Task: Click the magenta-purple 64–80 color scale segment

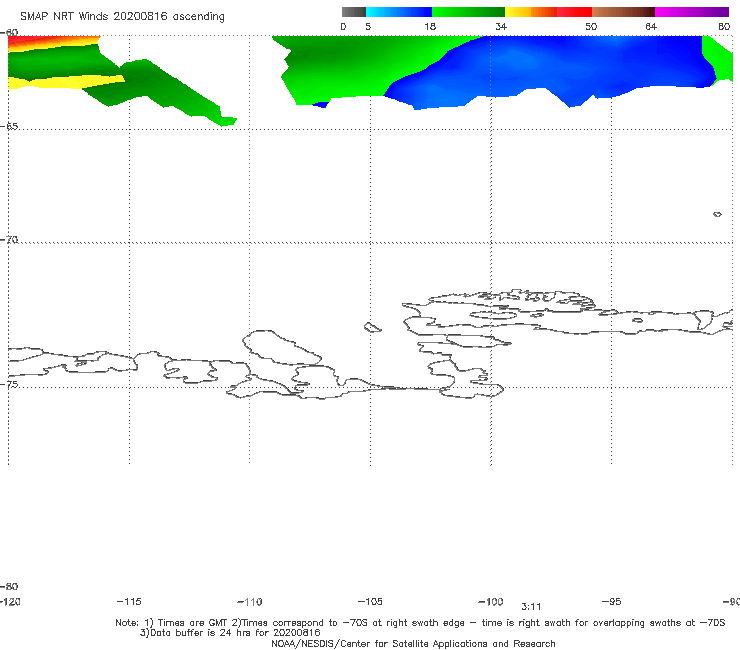Action: [692, 12]
